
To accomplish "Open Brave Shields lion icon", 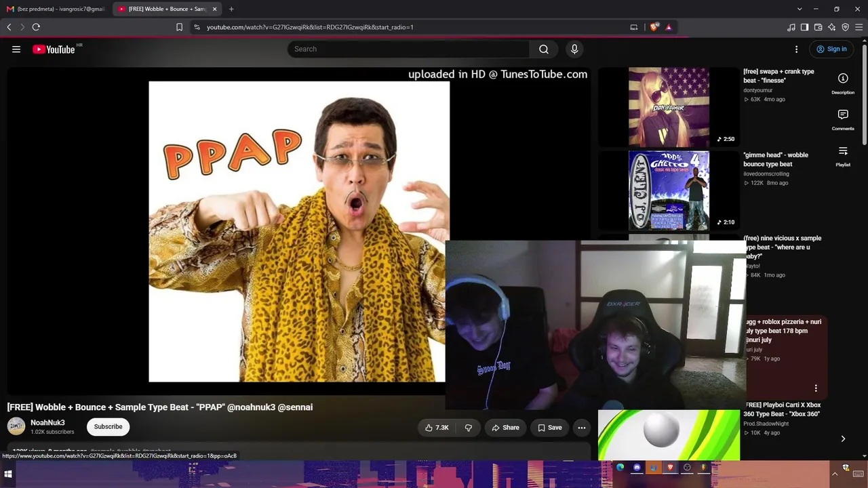I will pos(654,27).
